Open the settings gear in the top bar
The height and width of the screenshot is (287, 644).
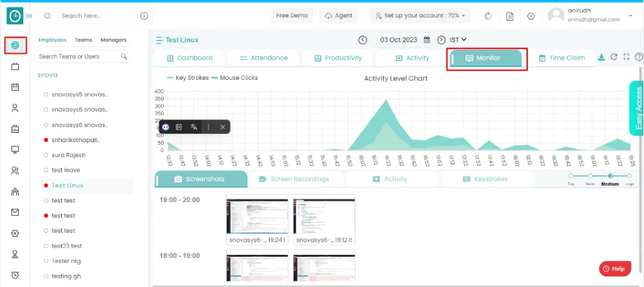(x=531, y=16)
